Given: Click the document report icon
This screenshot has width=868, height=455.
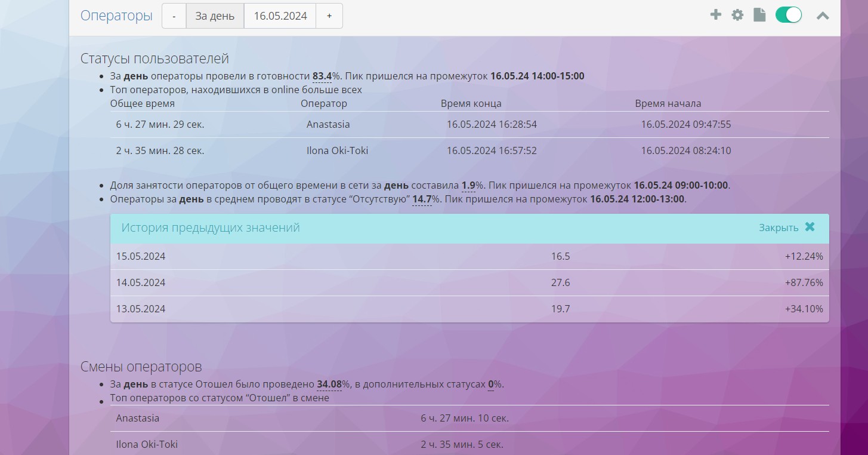Looking at the screenshot, I should [759, 15].
